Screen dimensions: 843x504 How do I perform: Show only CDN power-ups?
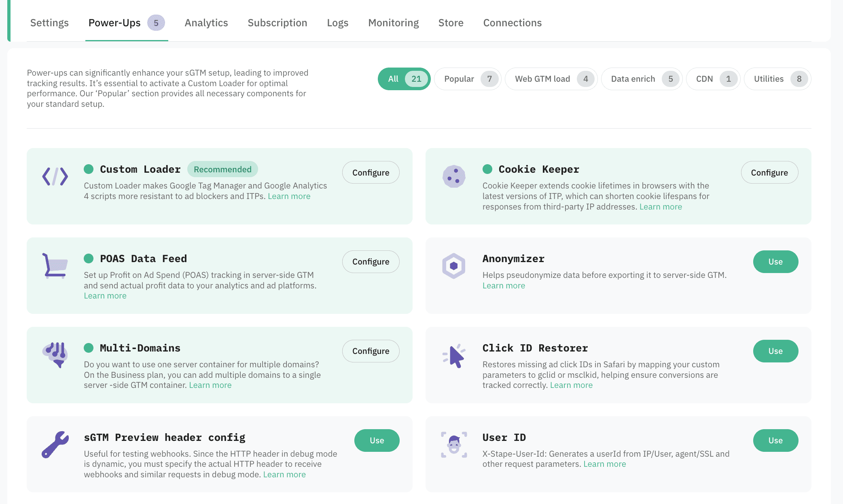tap(713, 79)
